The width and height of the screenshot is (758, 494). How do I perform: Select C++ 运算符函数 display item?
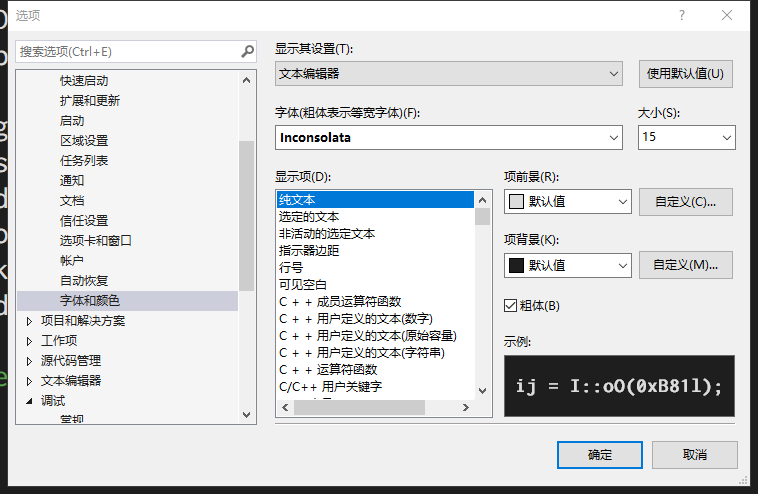click(x=375, y=370)
